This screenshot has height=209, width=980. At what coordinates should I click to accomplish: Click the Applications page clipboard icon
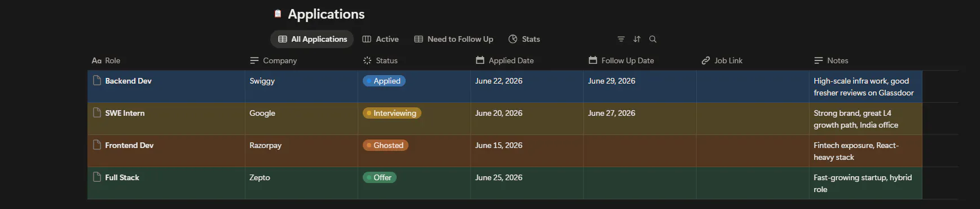click(x=278, y=14)
